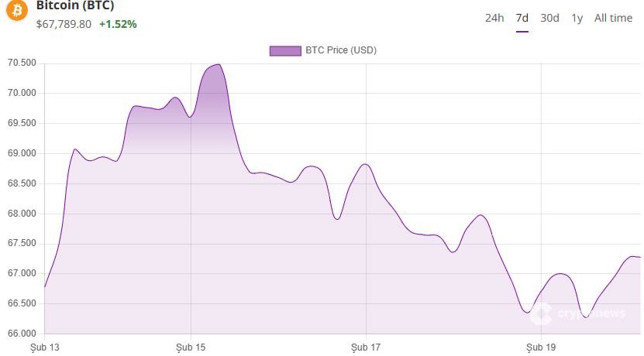The width and height of the screenshot is (644, 356).
Task: Click the 70.500 y-axis label
Action: [x=22, y=63]
